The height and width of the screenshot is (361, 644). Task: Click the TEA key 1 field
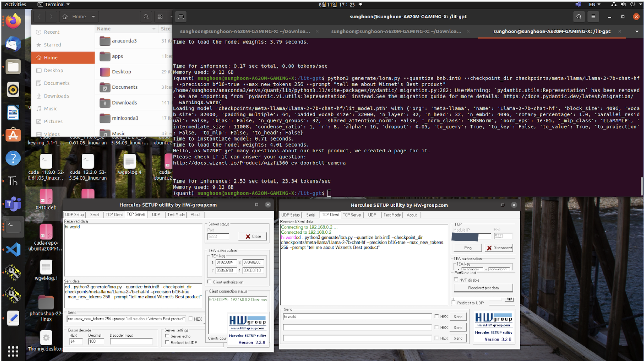point(226,262)
